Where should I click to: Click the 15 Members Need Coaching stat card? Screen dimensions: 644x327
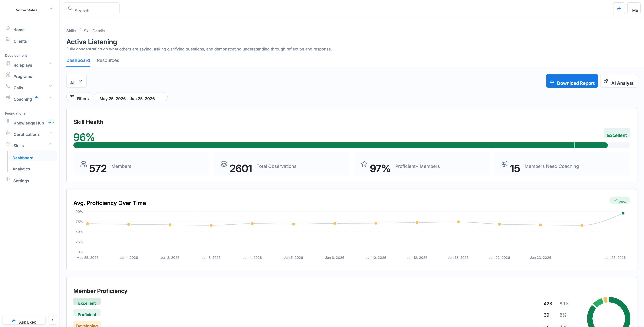coord(562,164)
